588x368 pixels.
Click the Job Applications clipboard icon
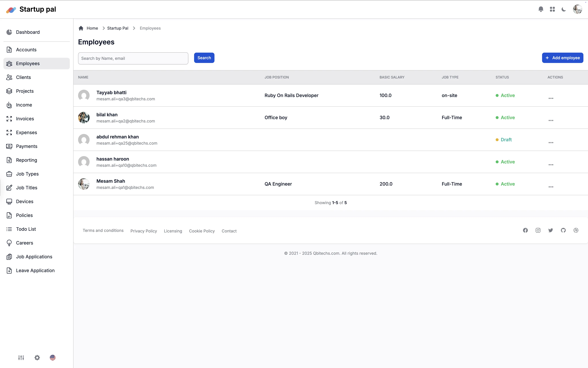pos(9,257)
